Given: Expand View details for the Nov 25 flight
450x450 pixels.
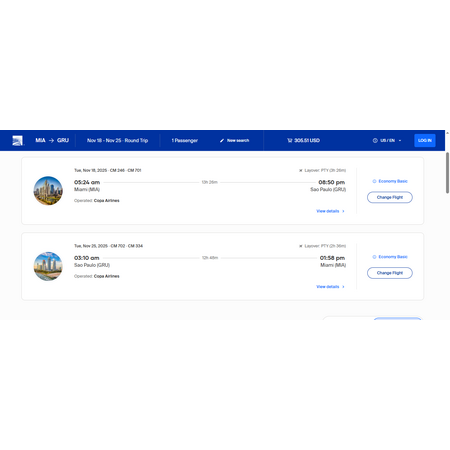Looking at the screenshot, I should coord(330,287).
